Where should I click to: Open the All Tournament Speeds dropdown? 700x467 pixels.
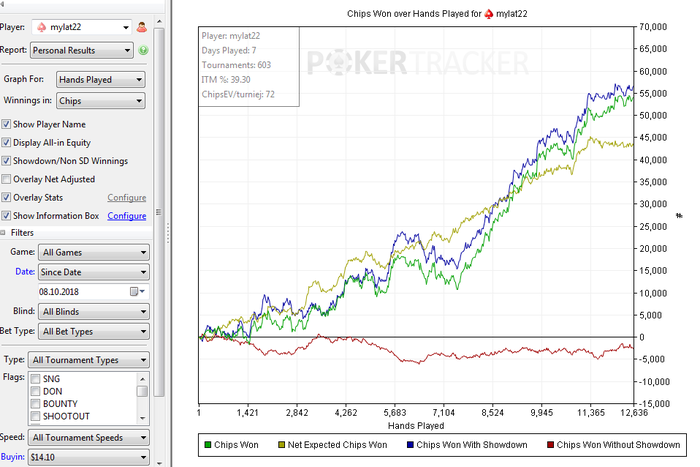[88, 438]
